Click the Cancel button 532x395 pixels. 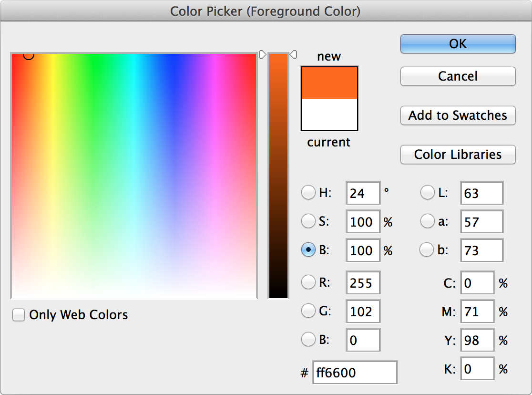pyautogui.click(x=457, y=76)
